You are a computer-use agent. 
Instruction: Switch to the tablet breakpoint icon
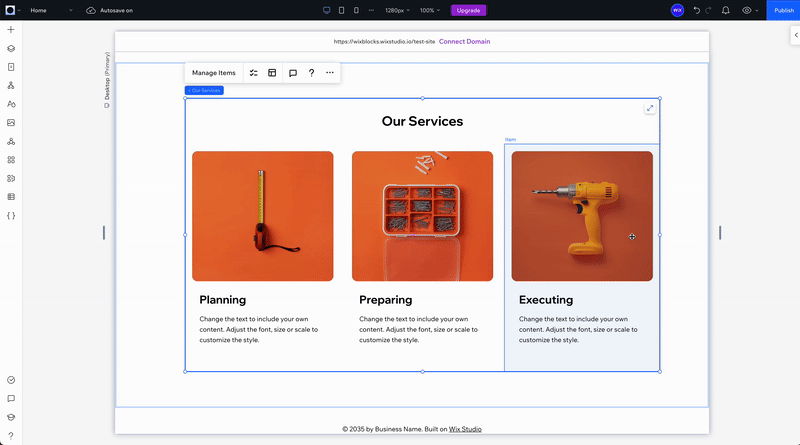(341, 10)
